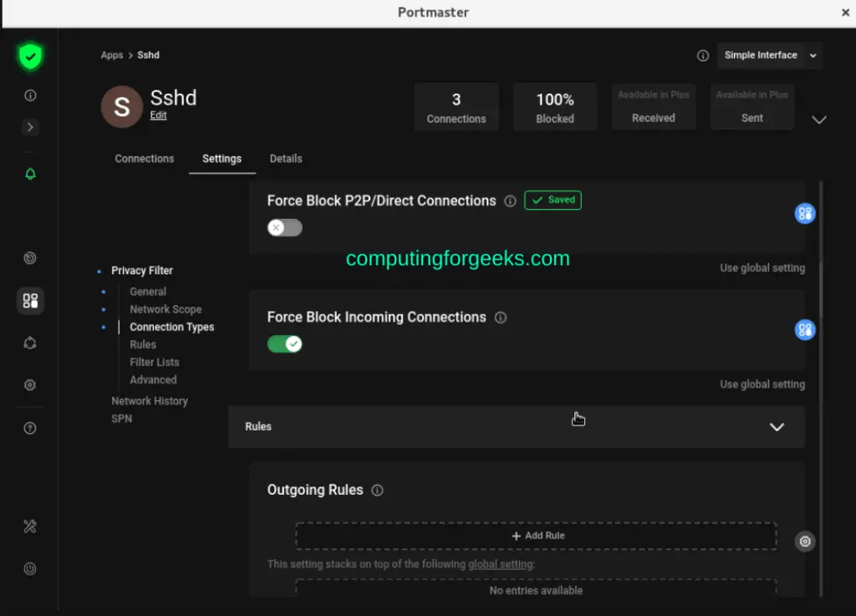
Task: Click Apps in the breadcrumb
Action: pos(112,55)
